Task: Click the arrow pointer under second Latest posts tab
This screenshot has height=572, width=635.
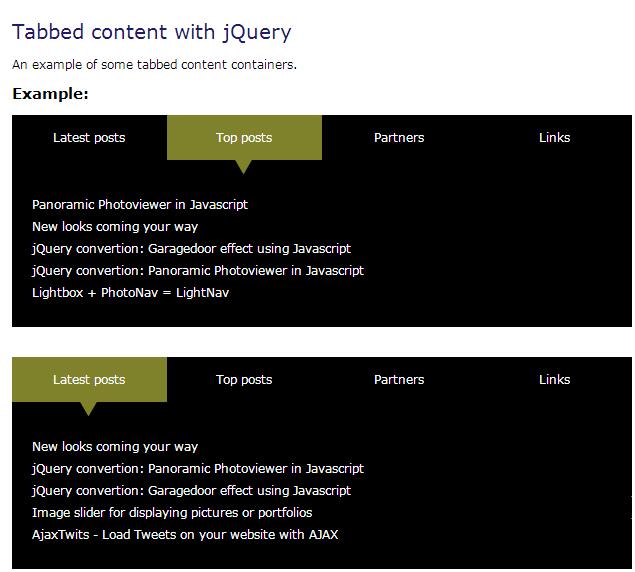Action: 88,409
